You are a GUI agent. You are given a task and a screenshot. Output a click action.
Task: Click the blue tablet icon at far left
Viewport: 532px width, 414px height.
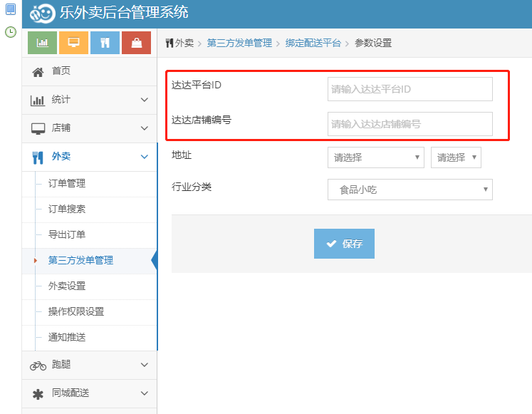(11, 9)
